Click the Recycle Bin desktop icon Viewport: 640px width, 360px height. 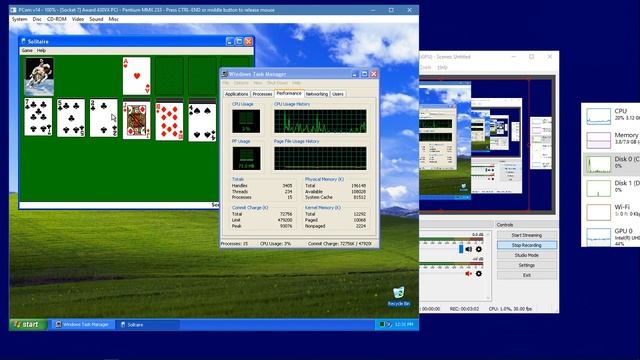(x=399, y=296)
